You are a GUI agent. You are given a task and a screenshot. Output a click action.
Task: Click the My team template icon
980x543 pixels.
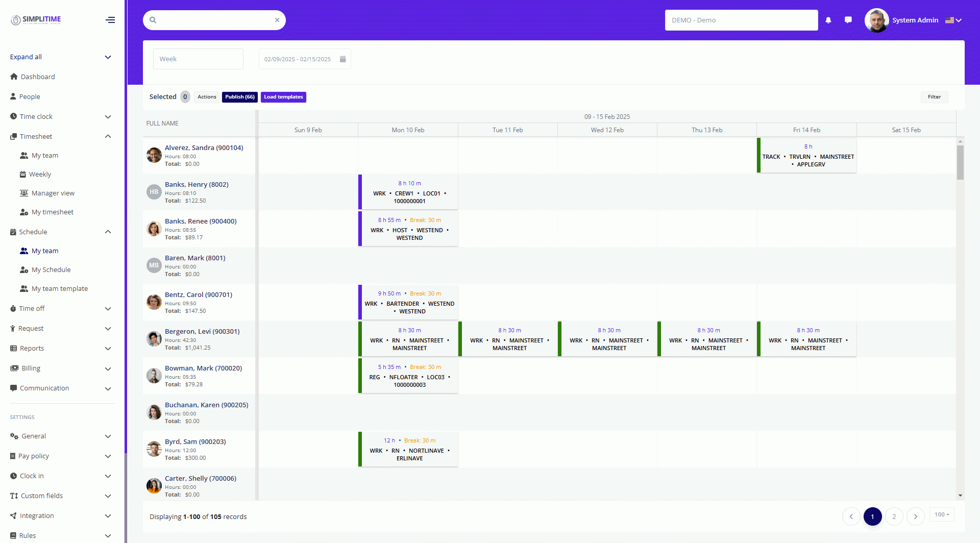point(24,288)
